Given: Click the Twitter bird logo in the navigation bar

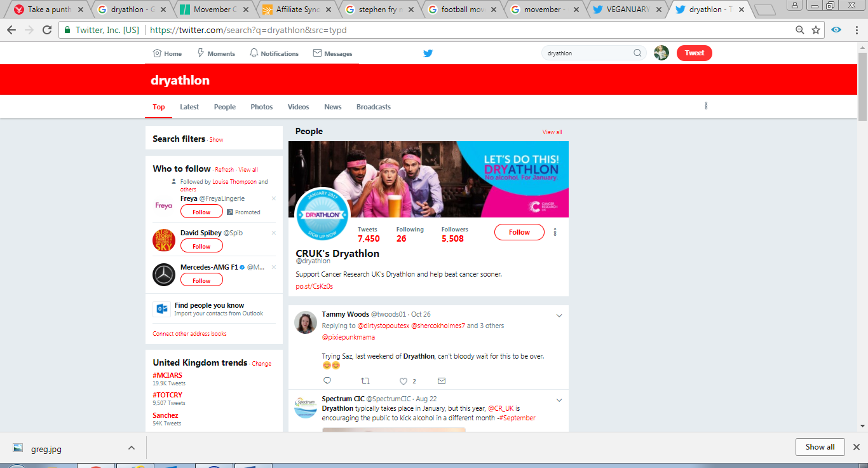Looking at the screenshot, I should point(428,53).
